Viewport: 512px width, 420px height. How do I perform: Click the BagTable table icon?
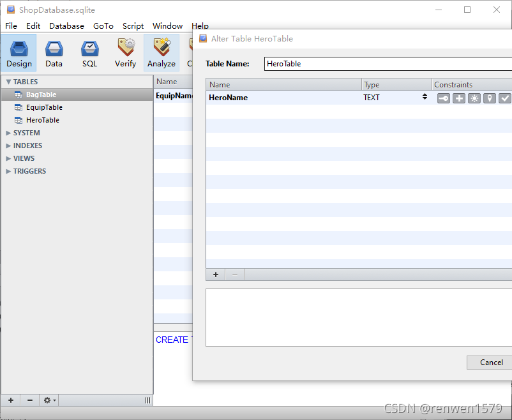(19, 94)
